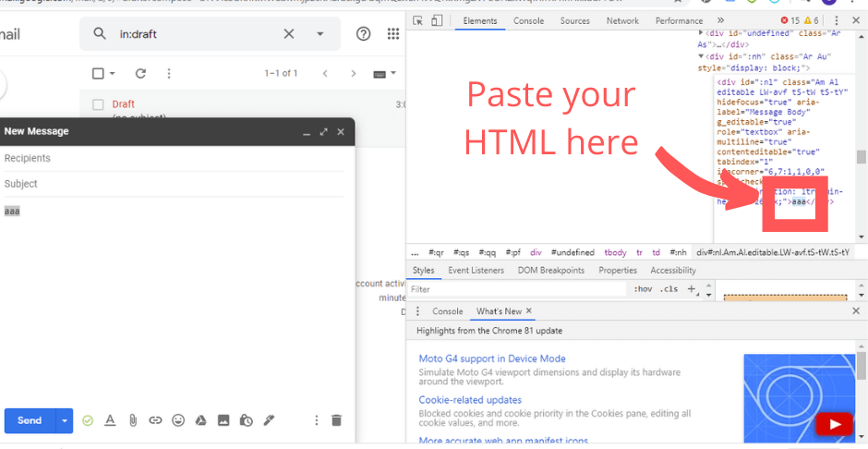The image size is (868, 449).
Task: Open the Google apps grid
Action: pyautogui.click(x=393, y=34)
